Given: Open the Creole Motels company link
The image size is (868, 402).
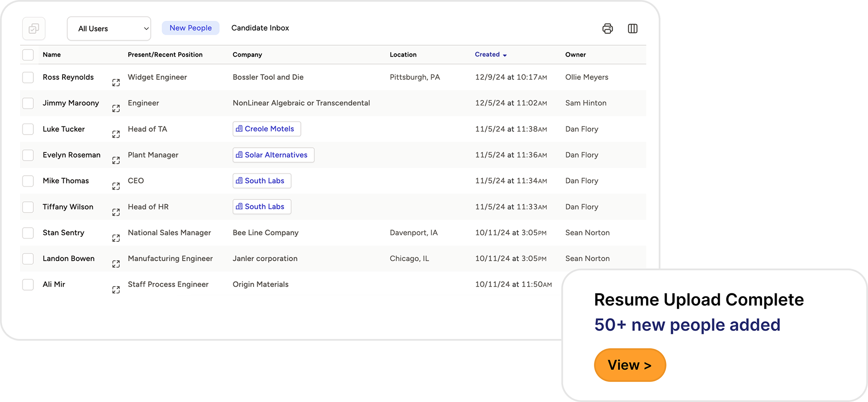Looking at the screenshot, I should pyautogui.click(x=266, y=129).
